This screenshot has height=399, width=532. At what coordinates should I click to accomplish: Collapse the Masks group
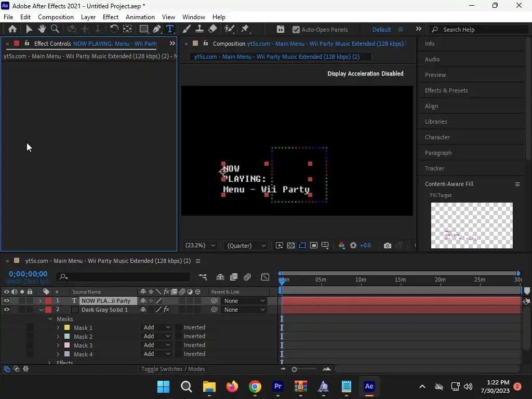[50, 319]
